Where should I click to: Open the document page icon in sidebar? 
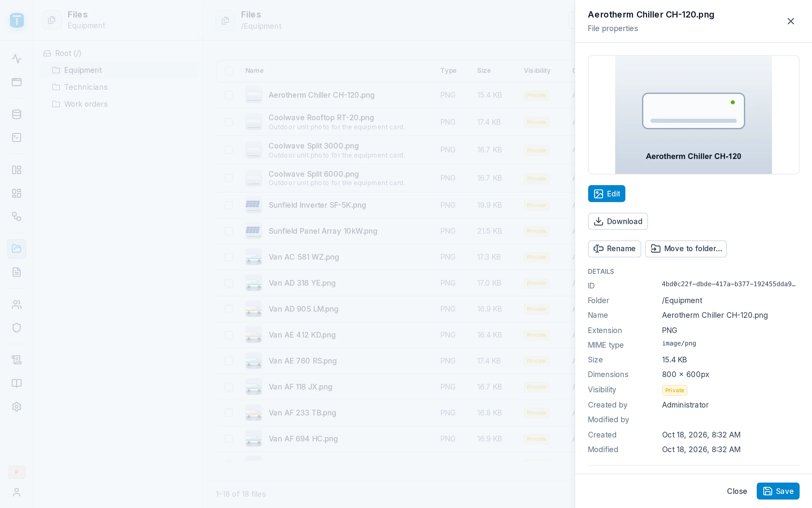[16, 272]
